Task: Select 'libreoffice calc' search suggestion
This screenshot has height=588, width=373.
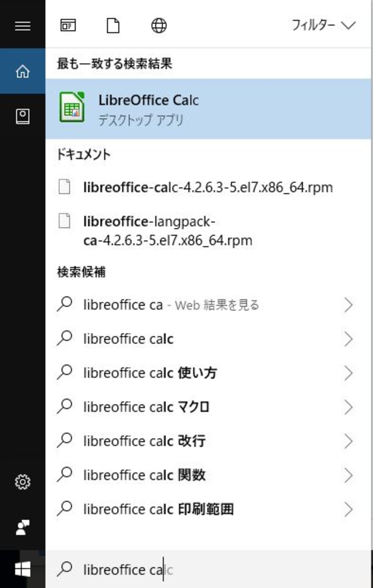Action: click(x=128, y=339)
